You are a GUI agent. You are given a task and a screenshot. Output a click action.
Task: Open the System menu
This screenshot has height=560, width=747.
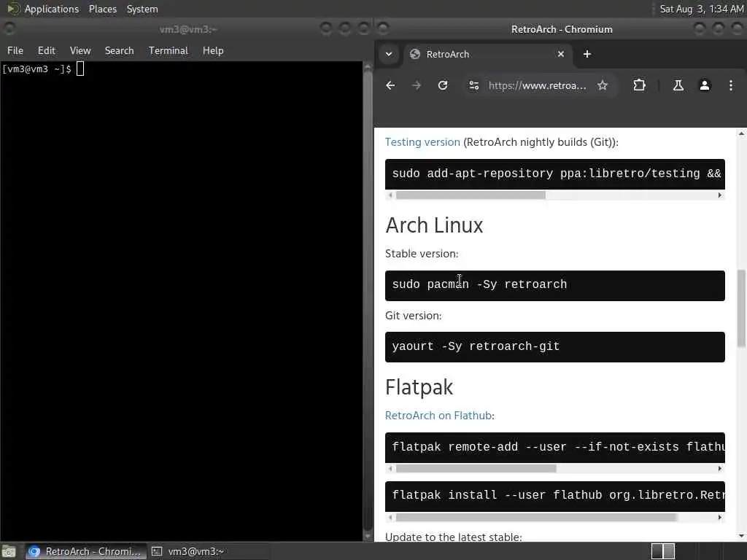pyautogui.click(x=142, y=9)
